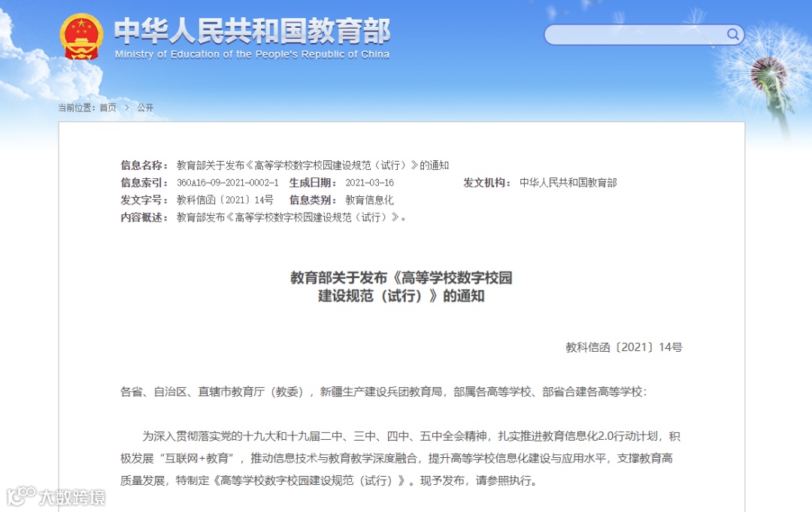Viewport: 812px width, 512px height.
Task: Click the 信息索引 label
Action: (144, 183)
